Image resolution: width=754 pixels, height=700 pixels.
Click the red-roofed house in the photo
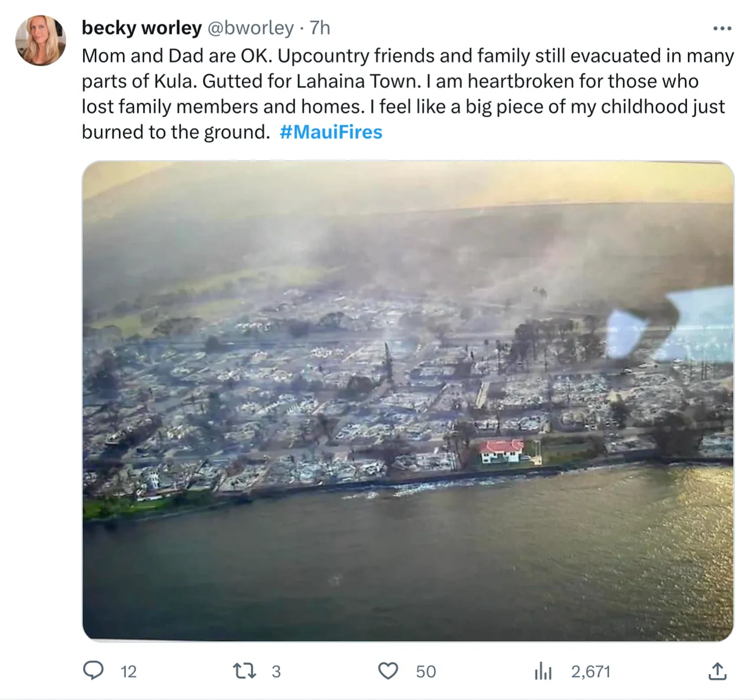(501, 451)
